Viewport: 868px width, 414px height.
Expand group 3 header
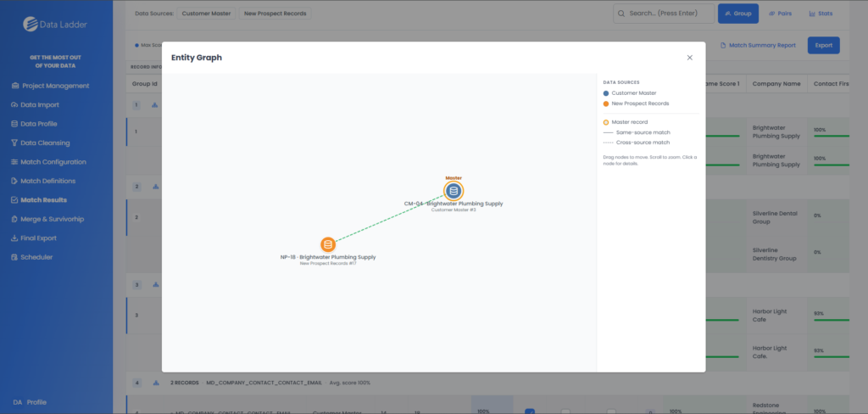click(136, 285)
